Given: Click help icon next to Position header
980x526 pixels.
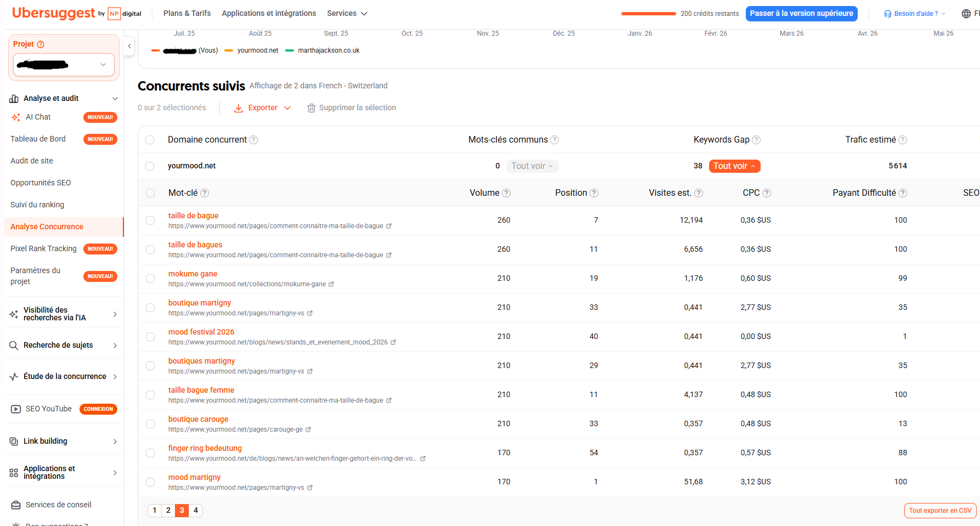Looking at the screenshot, I should coord(594,193).
